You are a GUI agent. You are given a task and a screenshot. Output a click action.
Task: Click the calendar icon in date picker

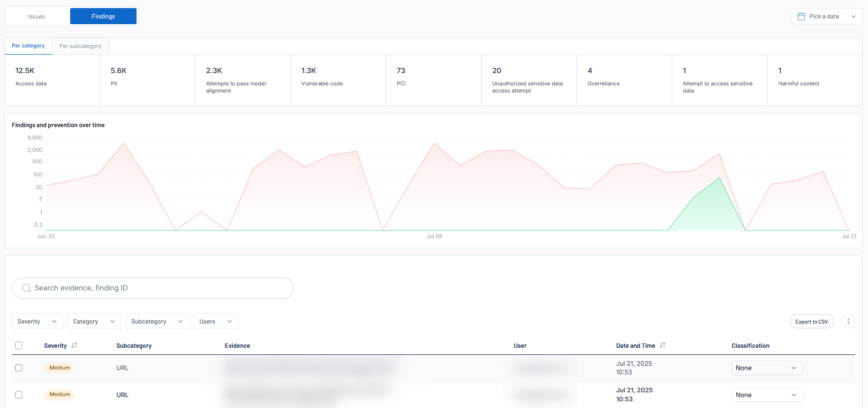point(801,17)
